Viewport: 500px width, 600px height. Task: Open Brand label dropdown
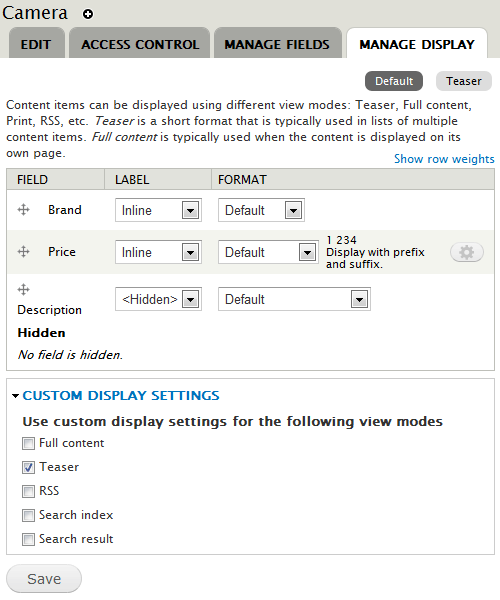158,210
